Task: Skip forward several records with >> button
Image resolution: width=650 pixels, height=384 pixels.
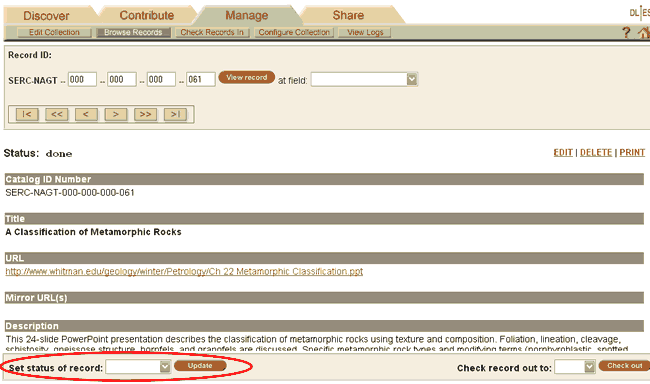Action: (x=146, y=114)
